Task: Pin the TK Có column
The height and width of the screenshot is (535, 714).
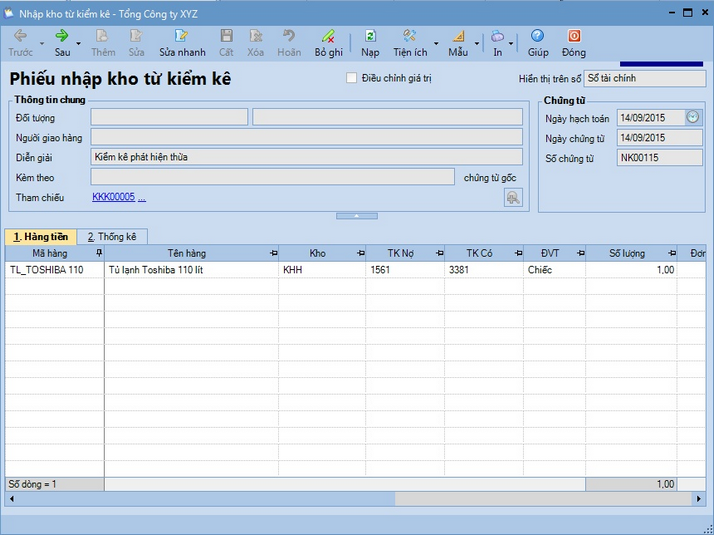Action: pyautogui.click(x=518, y=253)
